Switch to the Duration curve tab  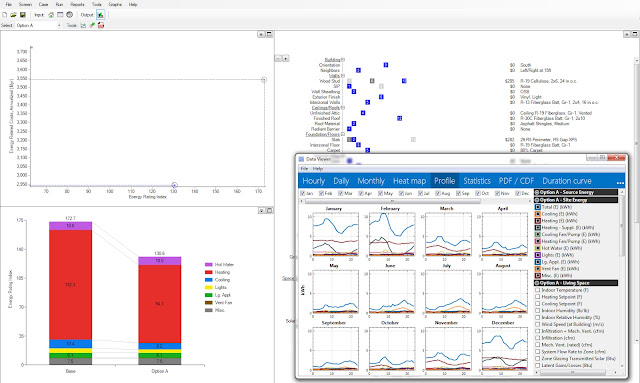567,181
